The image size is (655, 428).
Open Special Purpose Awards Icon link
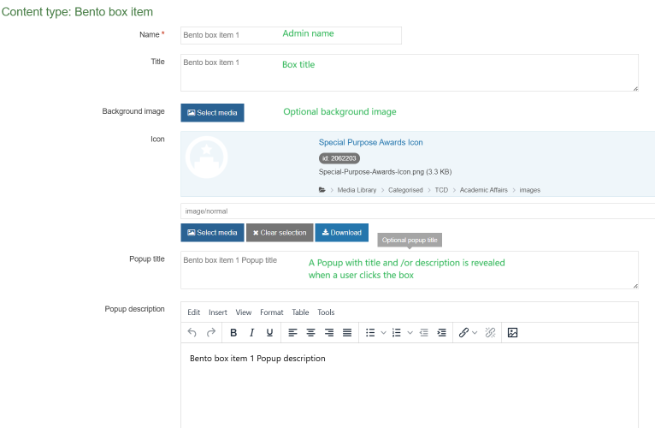(371, 142)
